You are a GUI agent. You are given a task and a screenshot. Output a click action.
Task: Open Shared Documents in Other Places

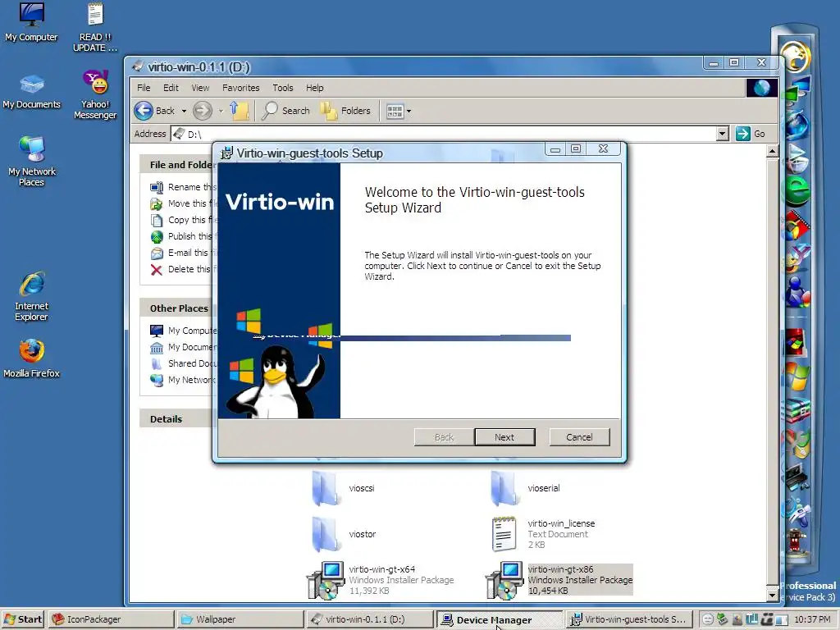click(183, 363)
